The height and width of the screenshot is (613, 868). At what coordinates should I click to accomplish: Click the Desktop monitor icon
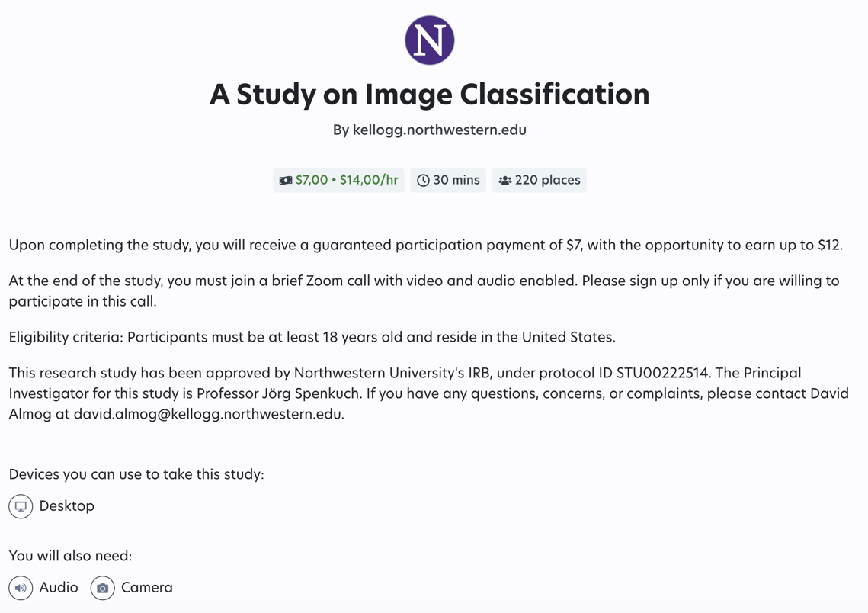tap(21, 506)
